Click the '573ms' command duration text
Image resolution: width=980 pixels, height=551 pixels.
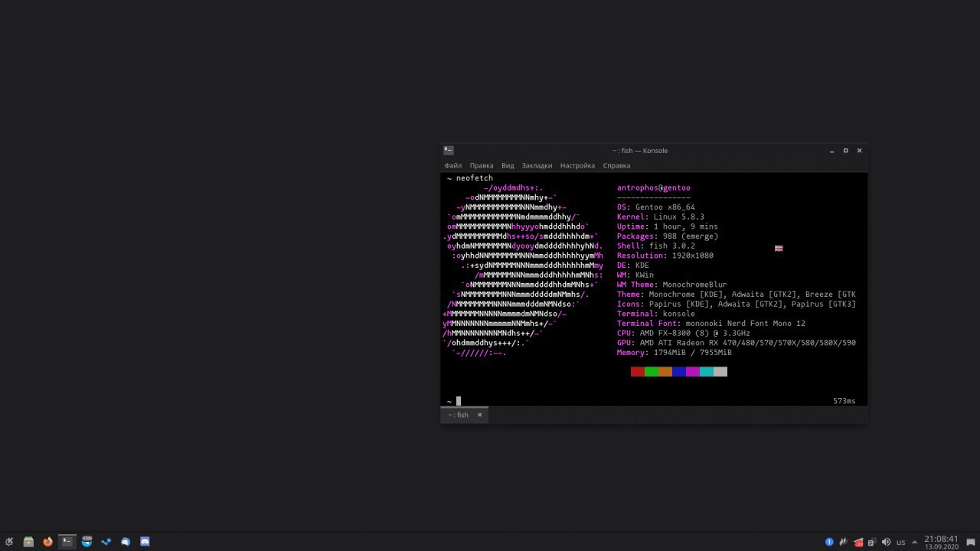844,401
